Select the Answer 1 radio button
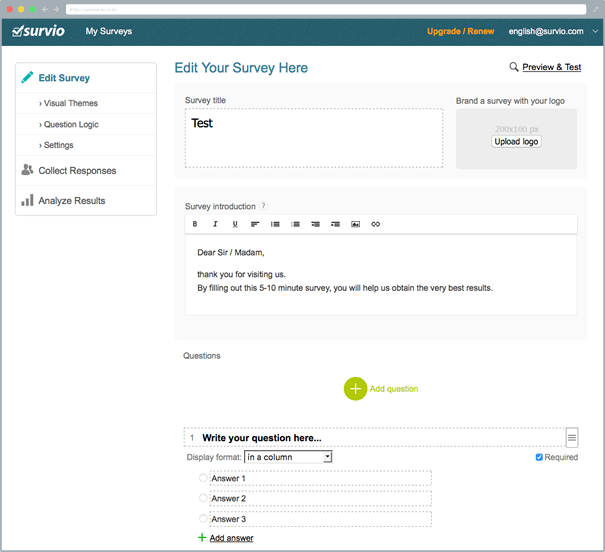 (203, 478)
